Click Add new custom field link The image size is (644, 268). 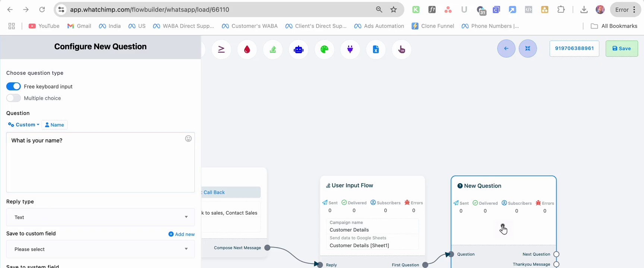point(181,234)
